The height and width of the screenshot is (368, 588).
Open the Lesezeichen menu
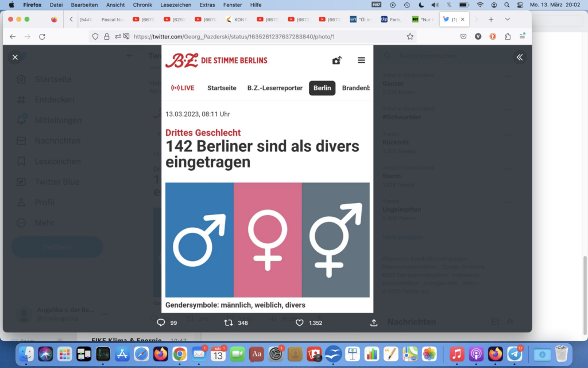click(176, 5)
